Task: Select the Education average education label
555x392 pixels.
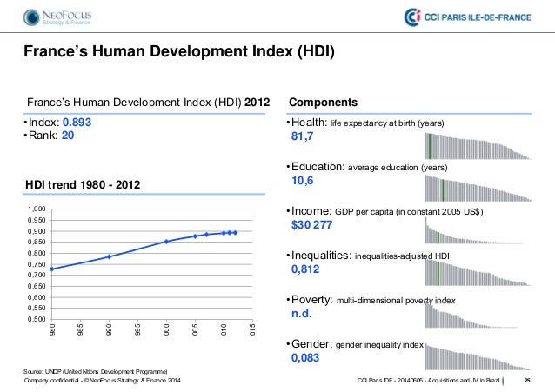Action: click(369, 167)
